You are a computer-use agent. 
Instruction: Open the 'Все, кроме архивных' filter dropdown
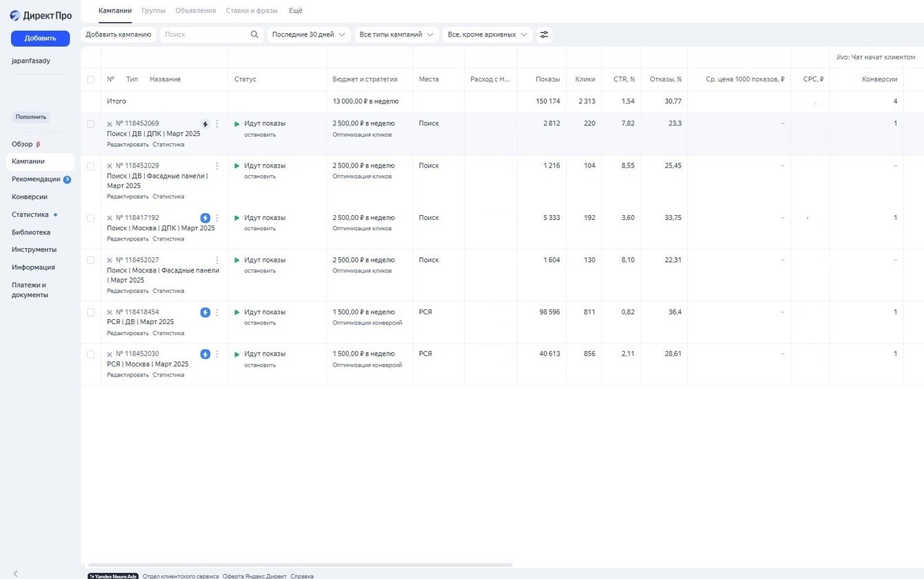click(488, 34)
